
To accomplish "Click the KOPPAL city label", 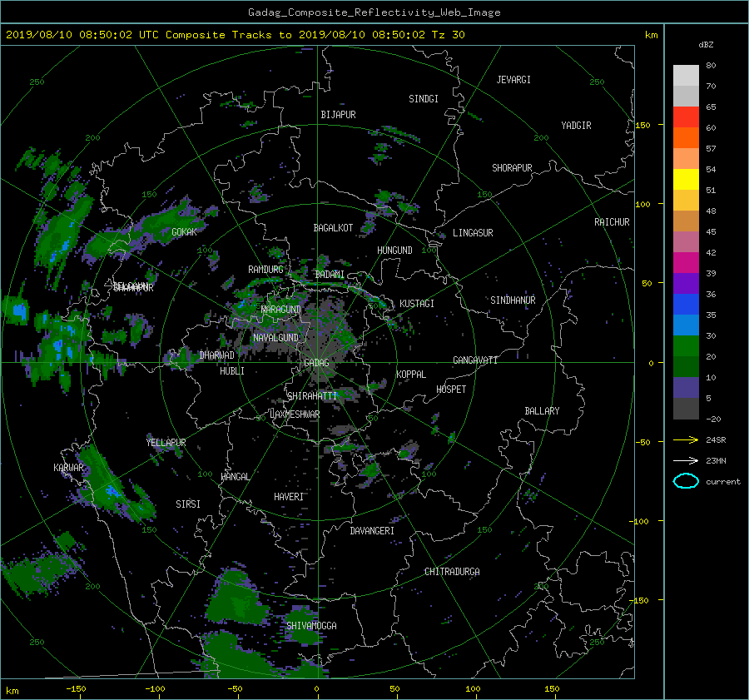I will pos(411,374).
